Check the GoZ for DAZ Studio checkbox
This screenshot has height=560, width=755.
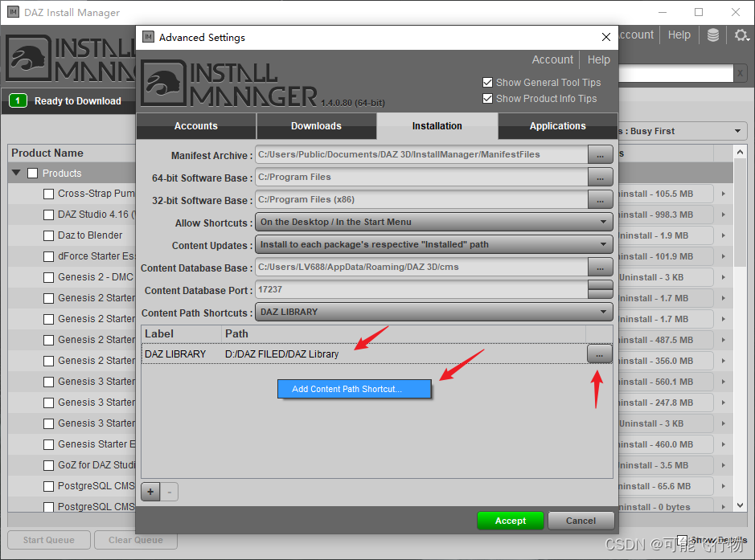48,465
